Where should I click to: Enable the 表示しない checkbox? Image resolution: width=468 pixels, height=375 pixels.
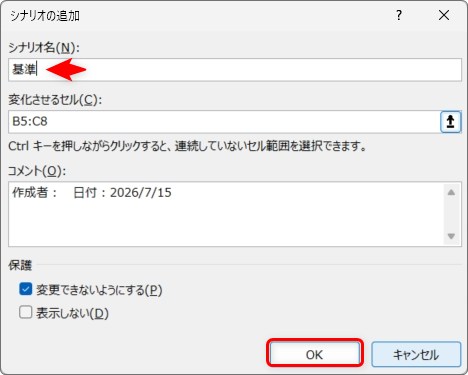pos(26,313)
